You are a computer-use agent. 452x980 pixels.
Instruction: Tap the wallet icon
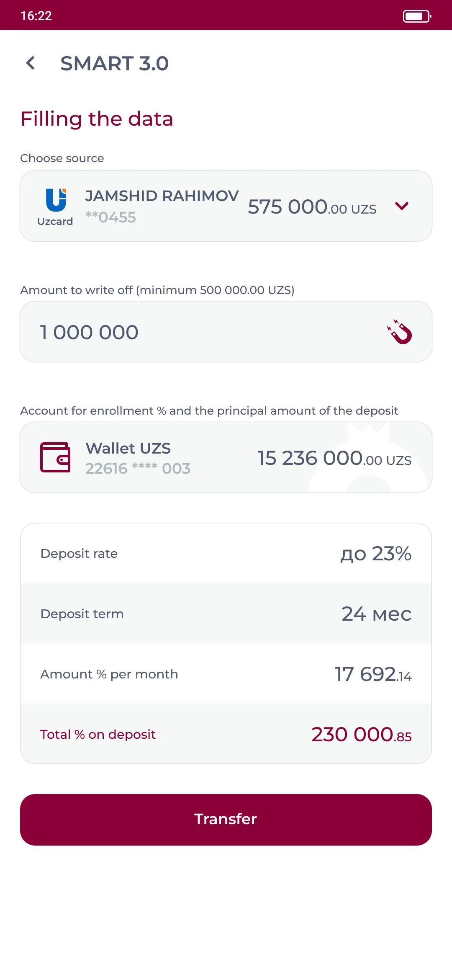click(55, 457)
